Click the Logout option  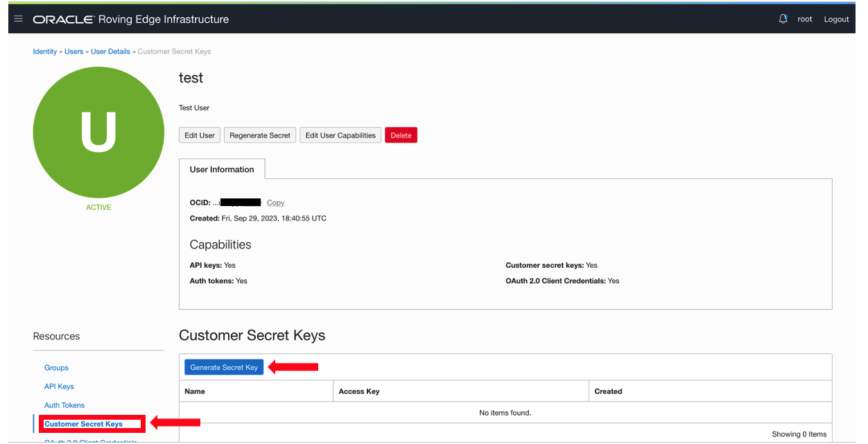(x=836, y=19)
